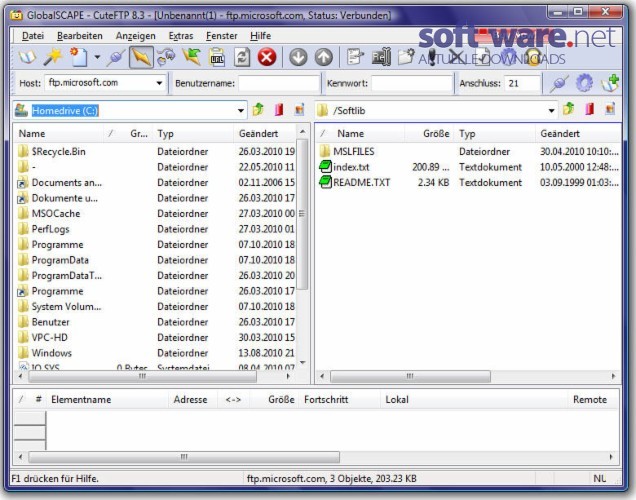Click the add-to-Site-Manager plus icon
Screen dimensions: 636x500
point(610,83)
